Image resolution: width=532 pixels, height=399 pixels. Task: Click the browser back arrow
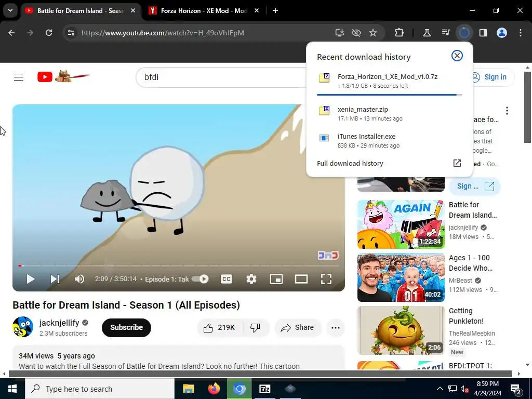click(11, 33)
